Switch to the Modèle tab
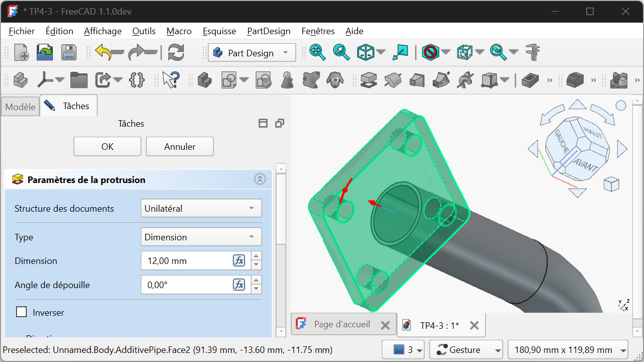The image size is (644, 362). (20, 107)
